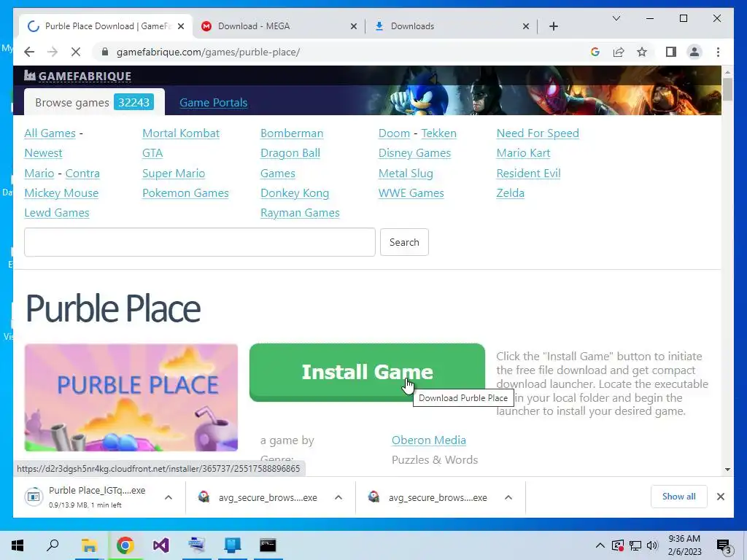Image resolution: width=747 pixels, height=560 pixels.
Task: Open the All Games link
Action: coord(50,133)
